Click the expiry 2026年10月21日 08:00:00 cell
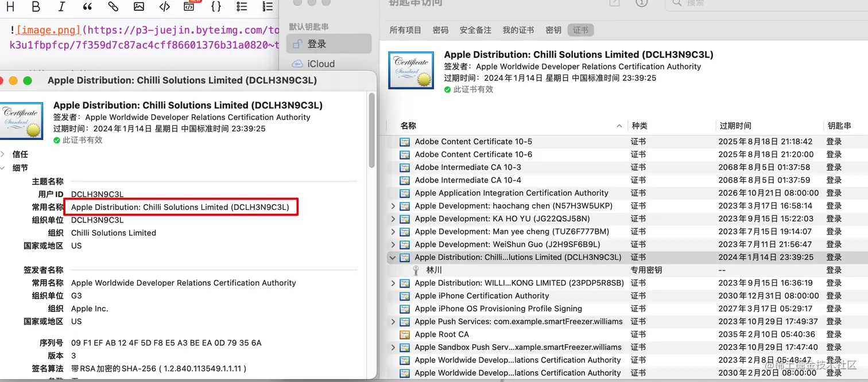 click(x=769, y=193)
